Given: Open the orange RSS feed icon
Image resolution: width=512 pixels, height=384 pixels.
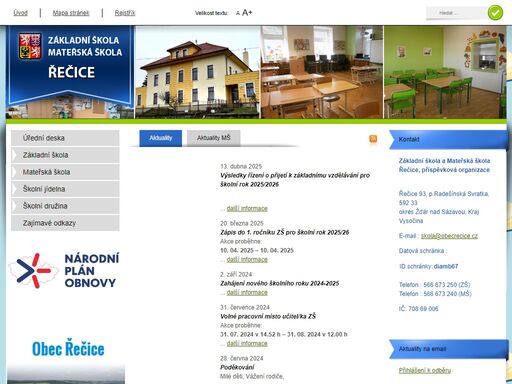Looking at the screenshot, I should tap(373, 139).
